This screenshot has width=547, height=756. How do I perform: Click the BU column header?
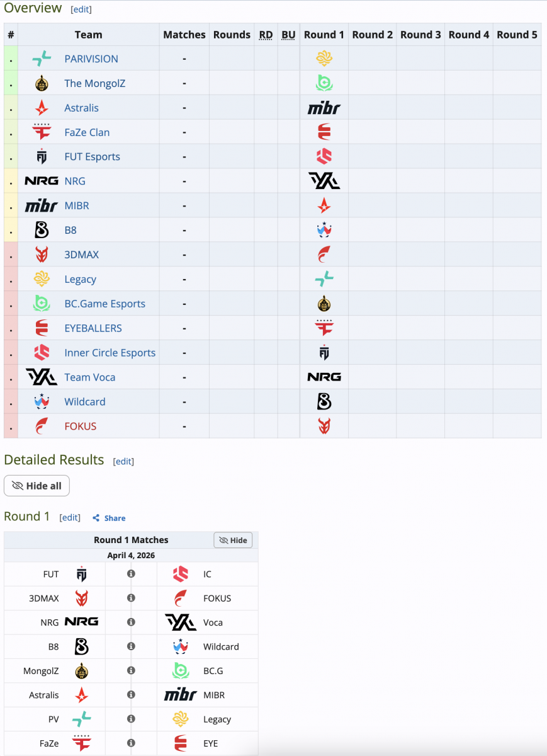[x=288, y=35]
